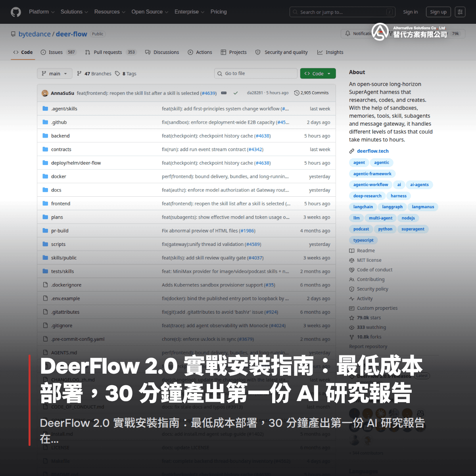Click the folder icon beside docs
Image resolution: width=476 pixels, height=476 pixels.
click(x=45, y=190)
